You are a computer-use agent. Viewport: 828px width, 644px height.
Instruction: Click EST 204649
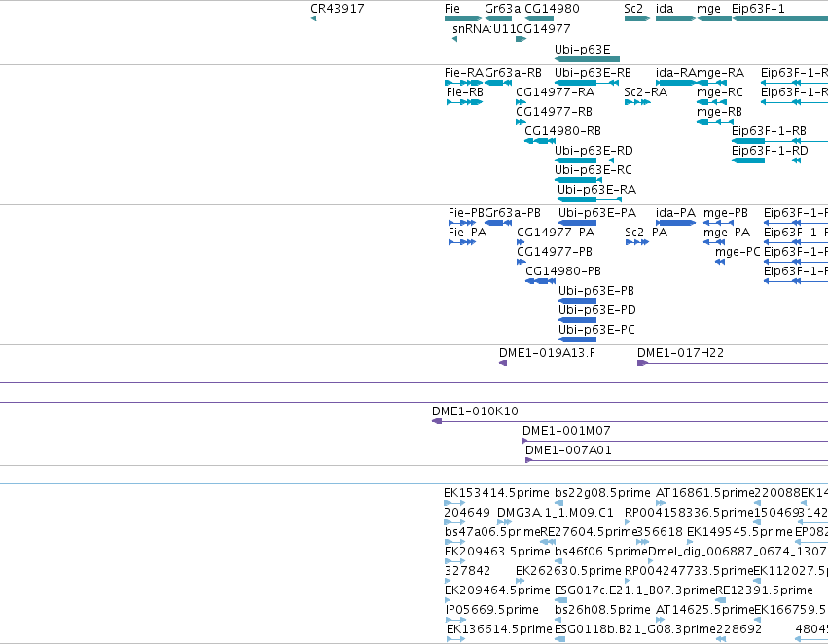[467, 513]
